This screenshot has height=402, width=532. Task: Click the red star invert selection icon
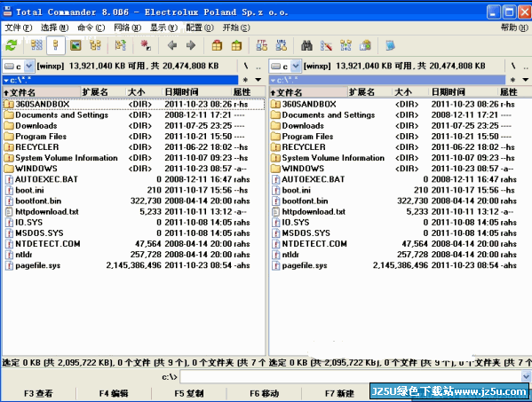pos(146,45)
